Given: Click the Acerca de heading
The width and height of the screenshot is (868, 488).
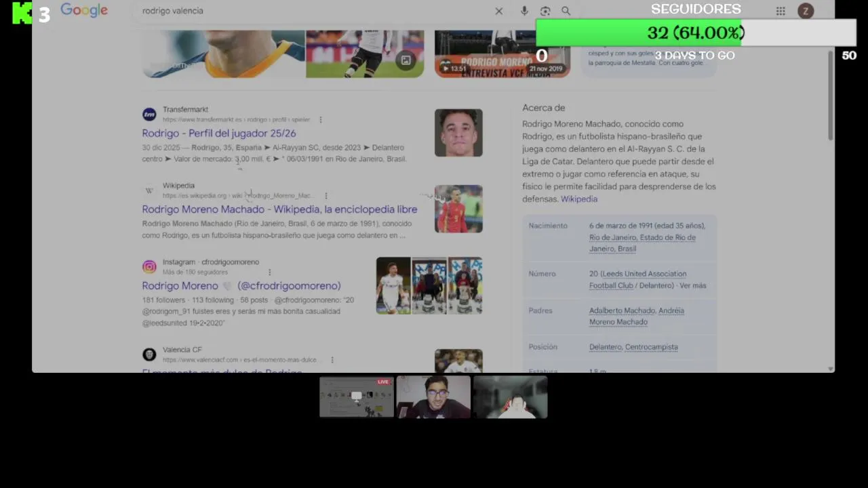Looking at the screenshot, I should (543, 108).
